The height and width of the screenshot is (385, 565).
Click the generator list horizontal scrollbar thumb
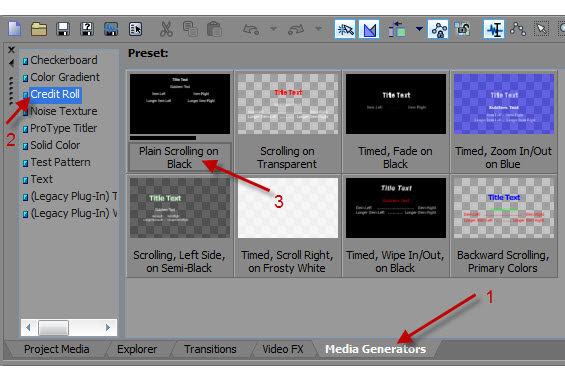(53, 328)
